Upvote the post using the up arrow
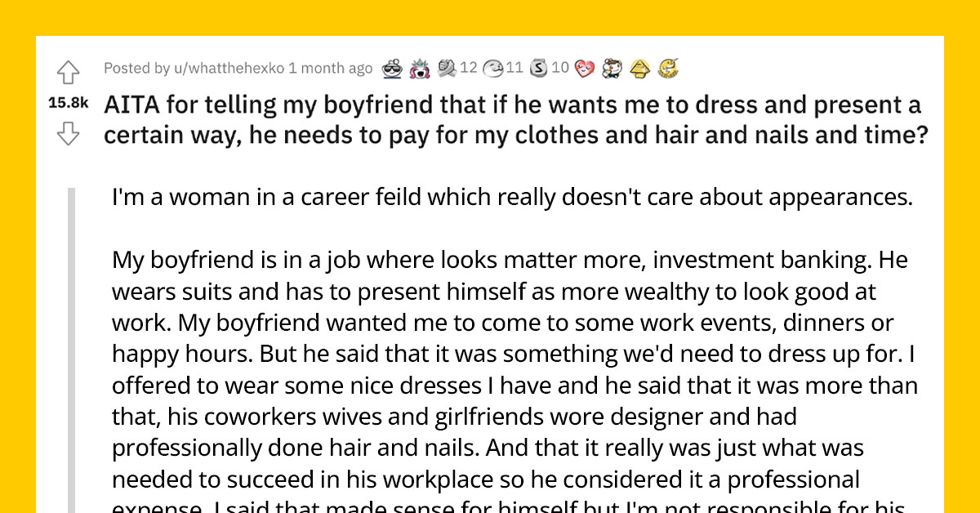 (69, 72)
